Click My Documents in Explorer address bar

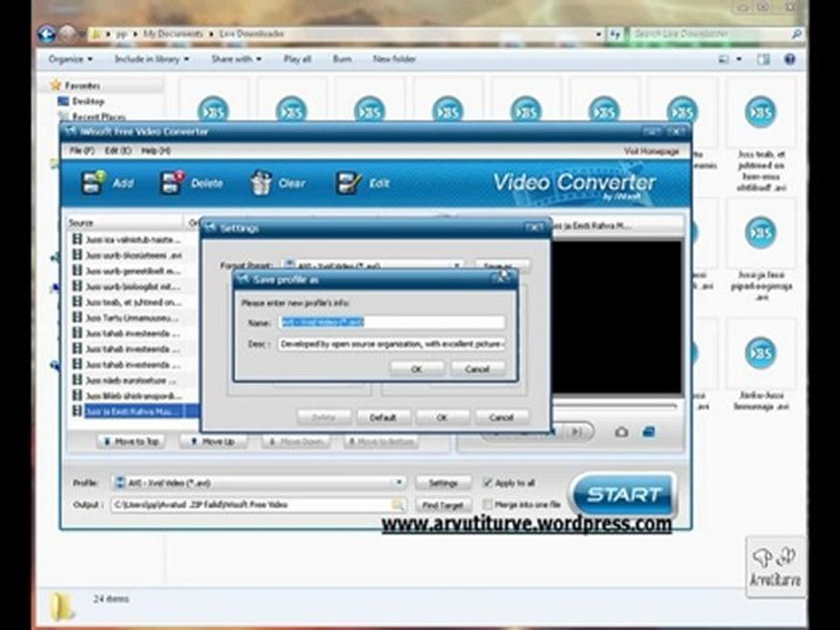coord(173,34)
